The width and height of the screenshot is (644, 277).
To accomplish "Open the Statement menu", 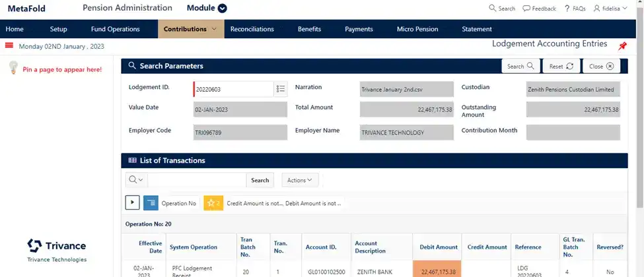I will coord(477,29).
